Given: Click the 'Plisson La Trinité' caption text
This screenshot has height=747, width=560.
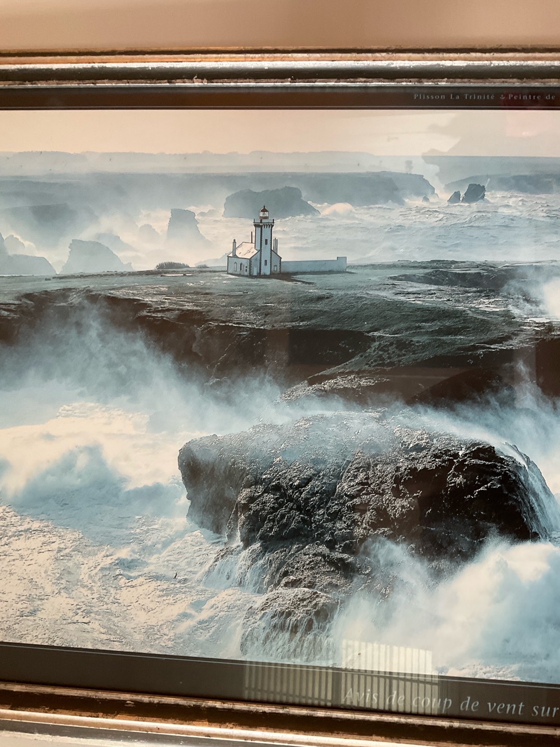Looking at the screenshot, I should [454, 96].
